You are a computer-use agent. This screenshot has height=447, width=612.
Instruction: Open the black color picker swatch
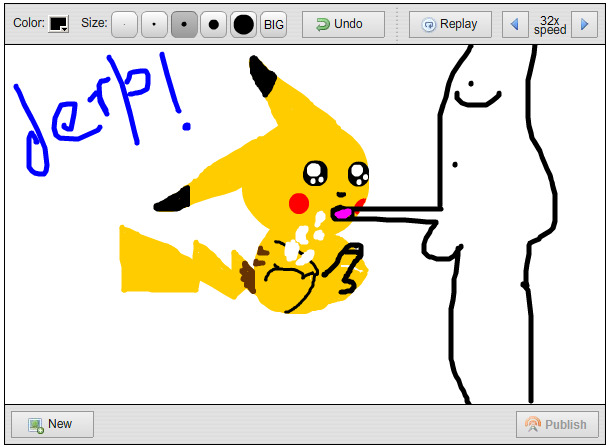coord(57,23)
